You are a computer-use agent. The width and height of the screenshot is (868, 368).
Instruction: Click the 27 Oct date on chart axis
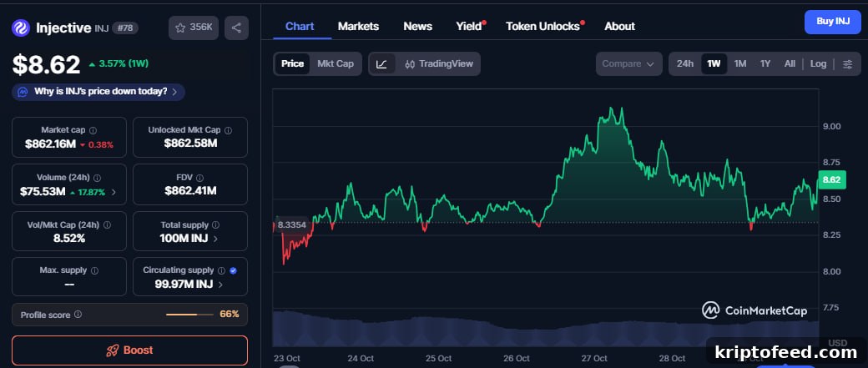click(x=594, y=359)
